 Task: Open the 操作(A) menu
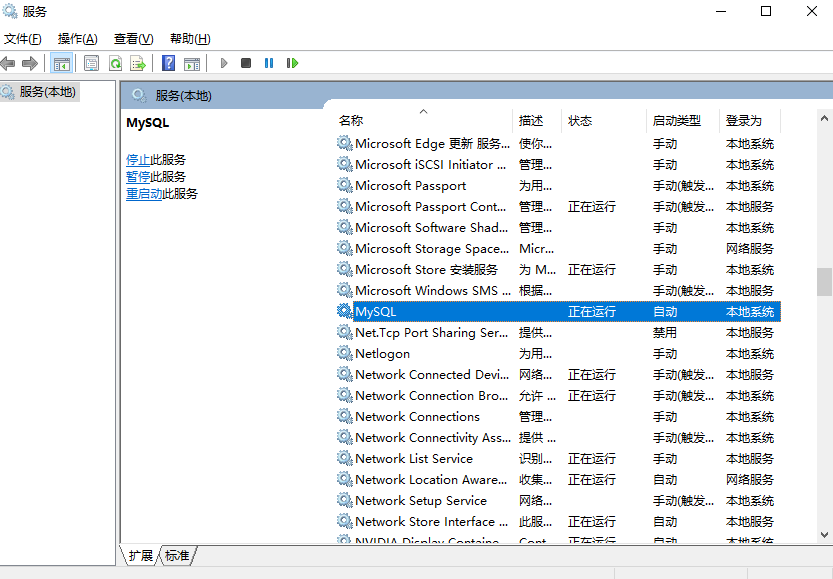point(77,39)
